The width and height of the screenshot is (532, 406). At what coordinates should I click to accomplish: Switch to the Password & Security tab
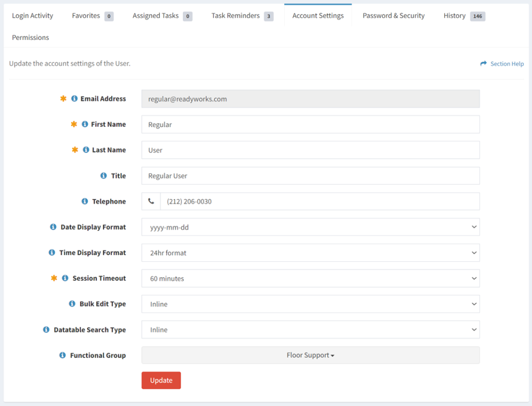point(393,16)
